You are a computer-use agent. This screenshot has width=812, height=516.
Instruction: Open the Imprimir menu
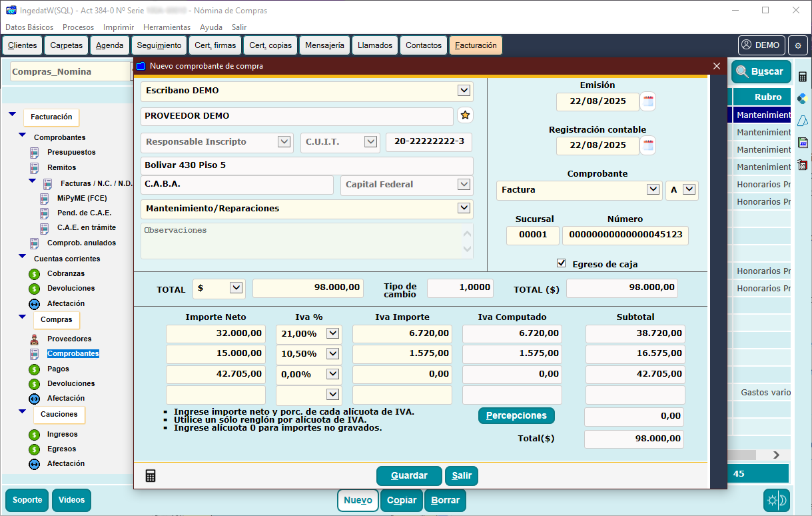[119, 27]
